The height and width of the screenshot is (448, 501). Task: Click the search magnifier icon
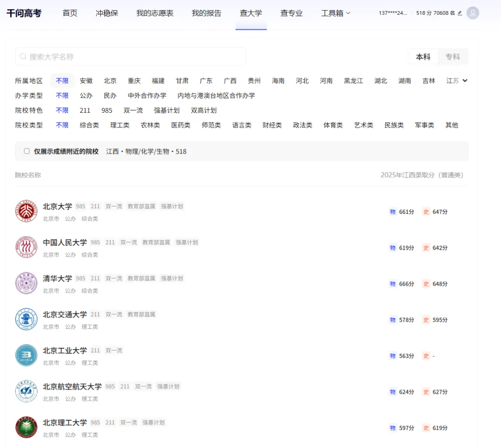tap(23, 57)
